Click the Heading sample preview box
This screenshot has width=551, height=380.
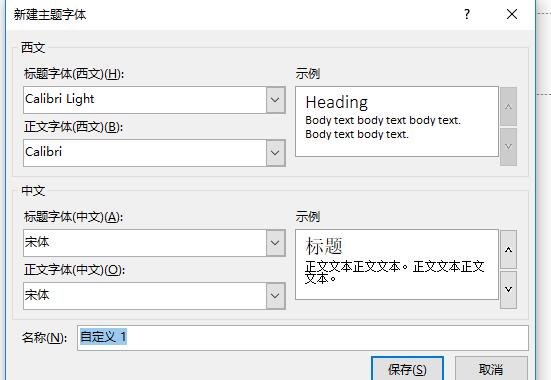pyautogui.click(x=397, y=122)
